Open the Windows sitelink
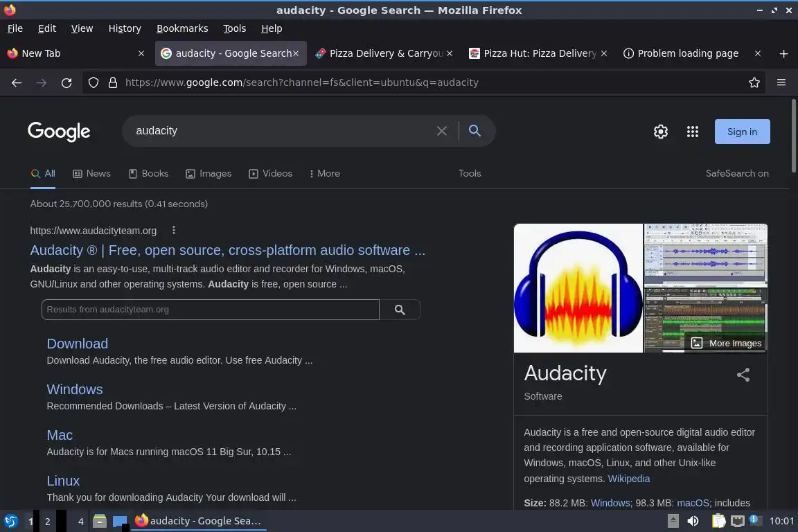Screen dimensions: 798x532 (x=75, y=389)
